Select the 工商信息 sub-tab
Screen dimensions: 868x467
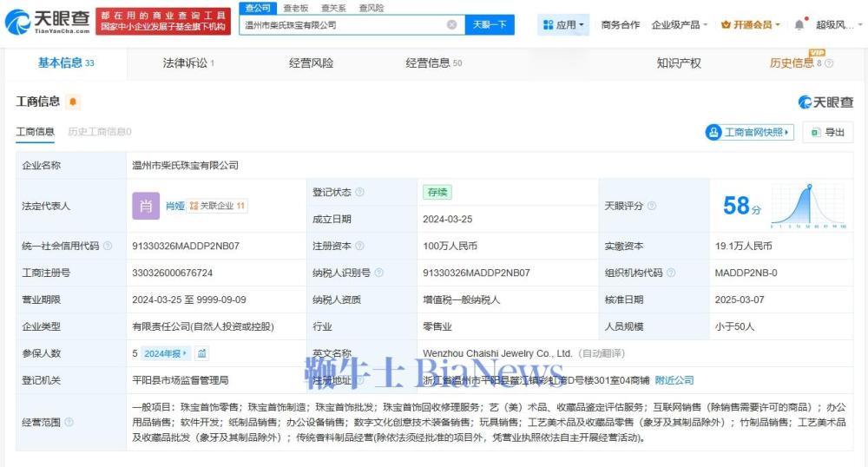(35, 132)
